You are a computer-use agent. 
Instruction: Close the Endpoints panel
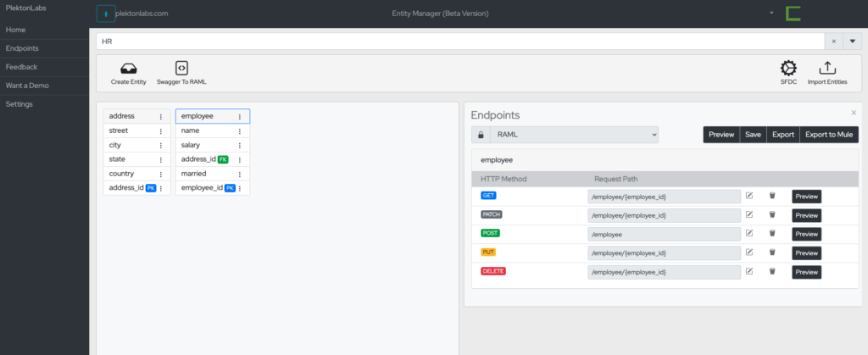[x=853, y=113]
